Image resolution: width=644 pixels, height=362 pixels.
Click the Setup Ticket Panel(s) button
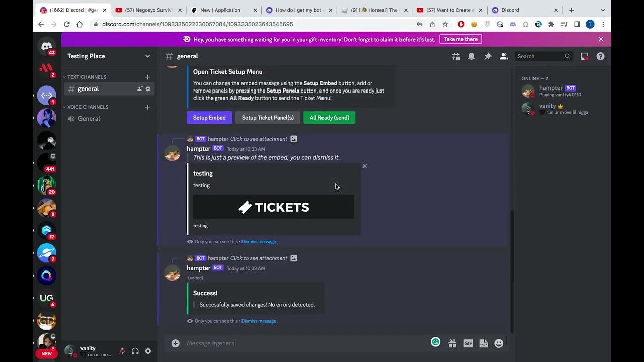click(268, 118)
